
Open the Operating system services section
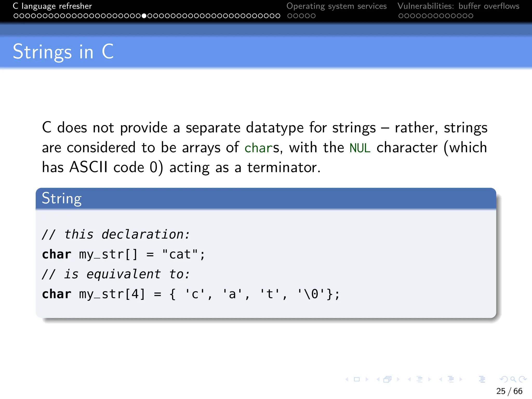coord(336,6)
